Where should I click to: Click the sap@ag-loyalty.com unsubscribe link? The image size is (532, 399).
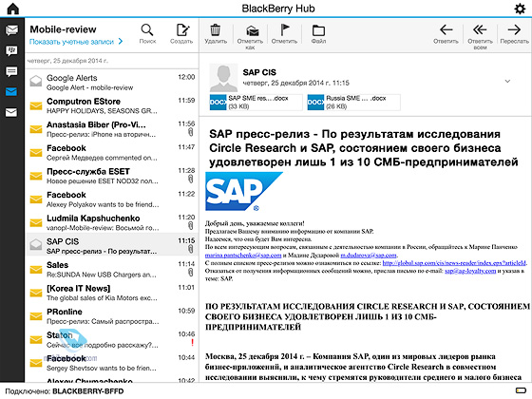click(470, 271)
